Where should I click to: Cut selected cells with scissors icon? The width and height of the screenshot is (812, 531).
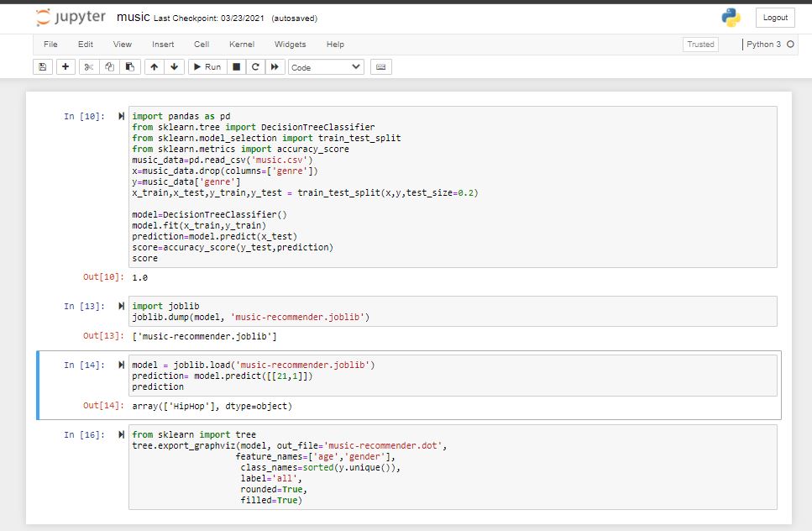click(x=89, y=67)
